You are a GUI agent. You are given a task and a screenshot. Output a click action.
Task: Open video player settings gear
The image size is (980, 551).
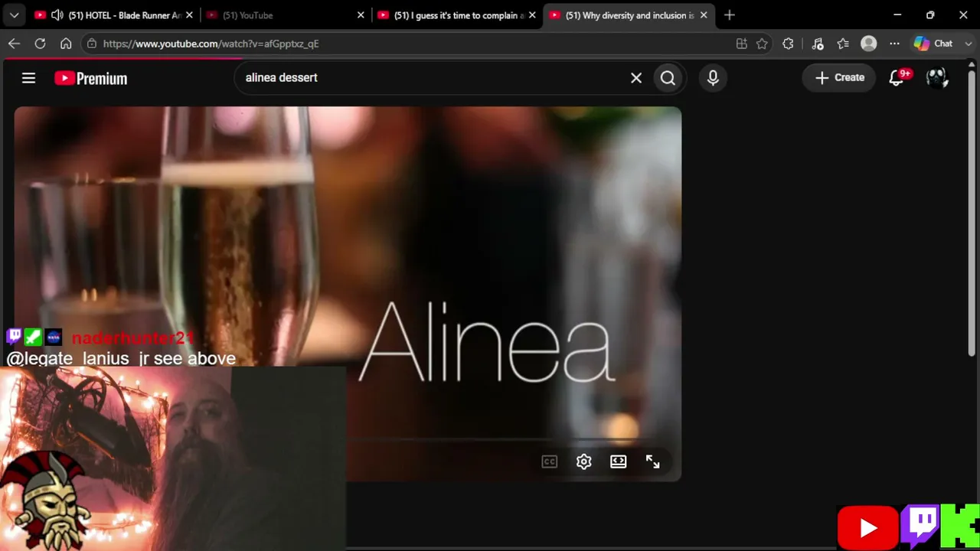pos(583,461)
